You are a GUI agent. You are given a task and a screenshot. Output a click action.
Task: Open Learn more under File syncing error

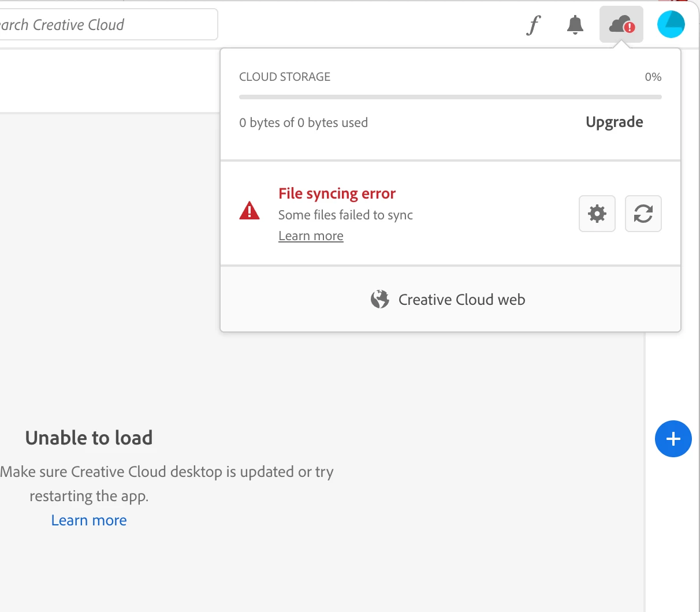pos(311,236)
